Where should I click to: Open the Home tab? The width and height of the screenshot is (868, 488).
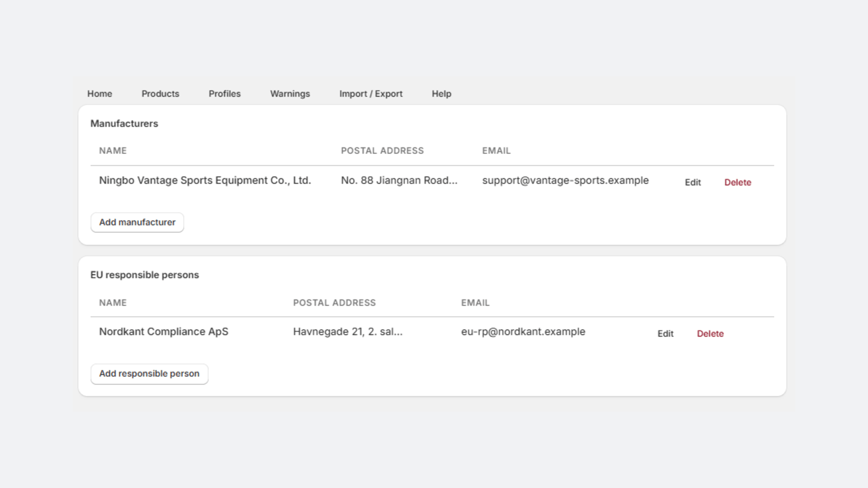(100, 94)
